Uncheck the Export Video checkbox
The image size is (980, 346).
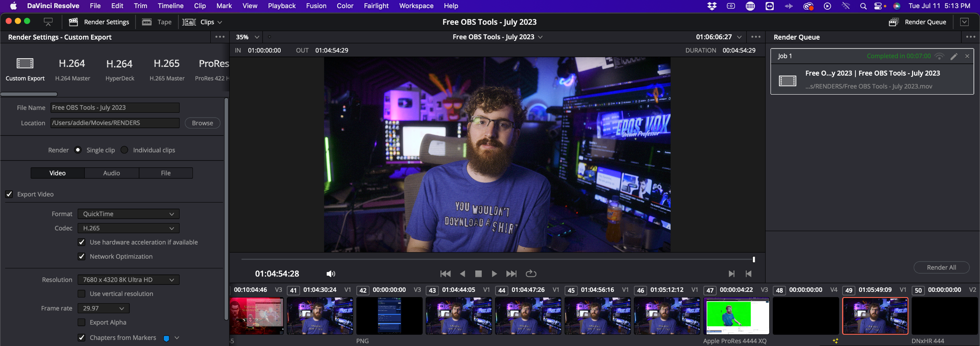point(9,194)
